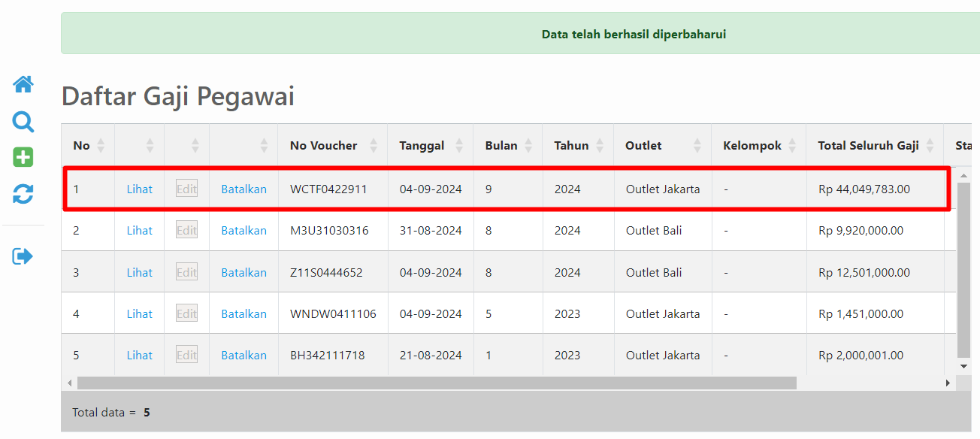Select voucher number WCTF0422911
Viewport: 980px width, 439px height.
(x=328, y=189)
